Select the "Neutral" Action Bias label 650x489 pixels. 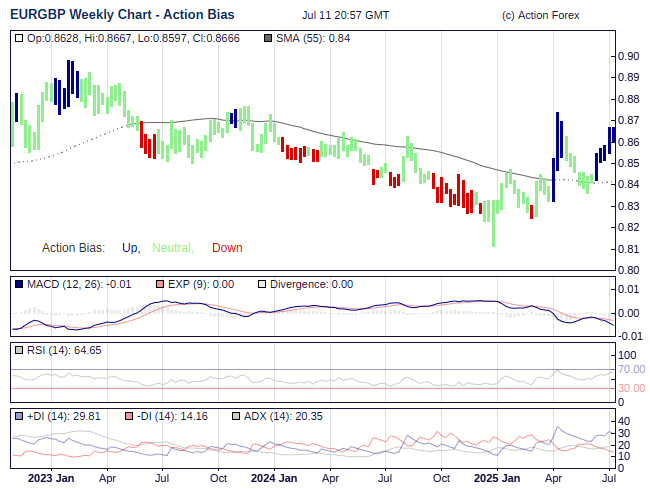[170, 248]
